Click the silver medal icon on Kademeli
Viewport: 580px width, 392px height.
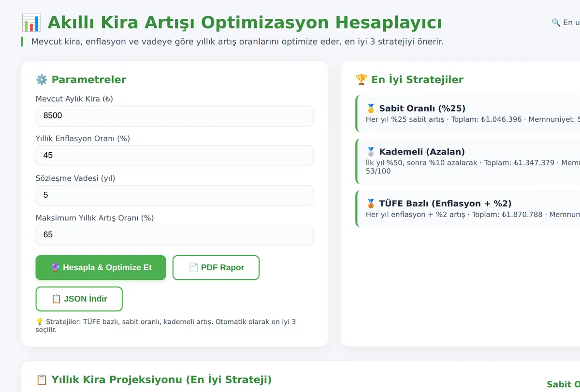coord(371,152)
